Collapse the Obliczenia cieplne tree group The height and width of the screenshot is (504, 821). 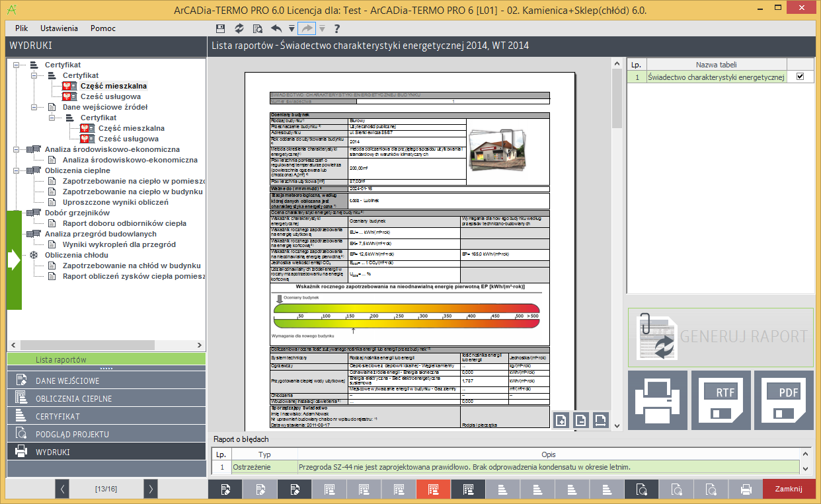click(x=15, y=170)
